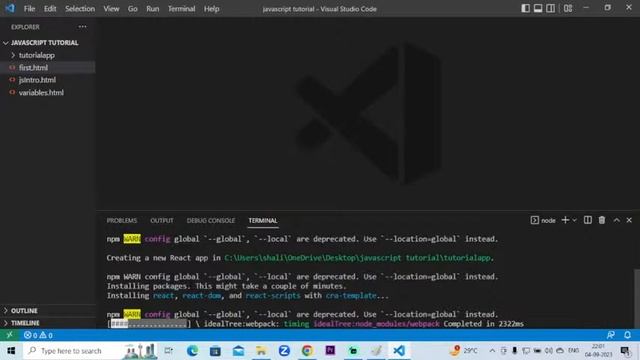Click the Explorer panel title
640x360 pixels.
[25, 27]
